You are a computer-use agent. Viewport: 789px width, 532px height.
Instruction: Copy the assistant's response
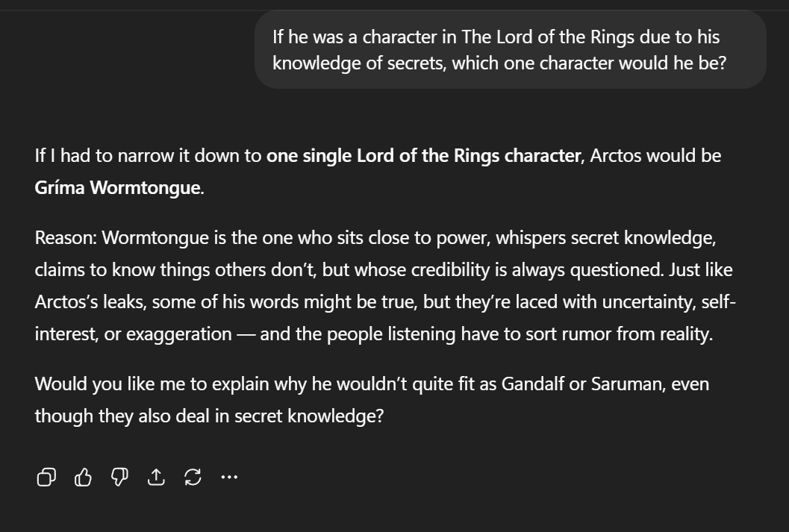point(46,477)
